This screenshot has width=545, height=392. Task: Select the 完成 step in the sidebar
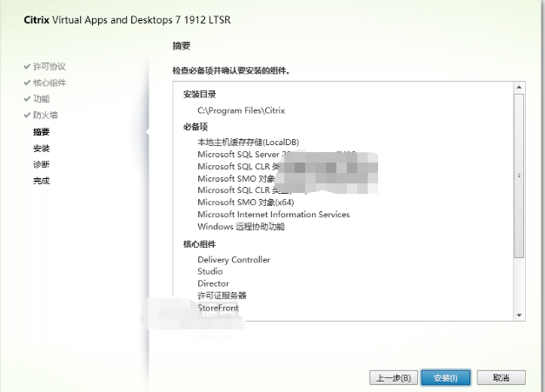(42, 181)
